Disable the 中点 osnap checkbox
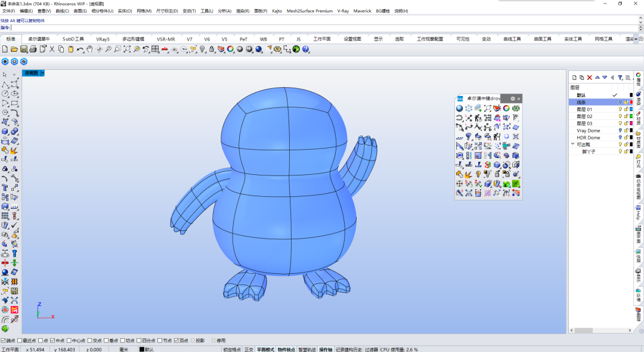This screenshot has height=352, width=644. point(52,341)
